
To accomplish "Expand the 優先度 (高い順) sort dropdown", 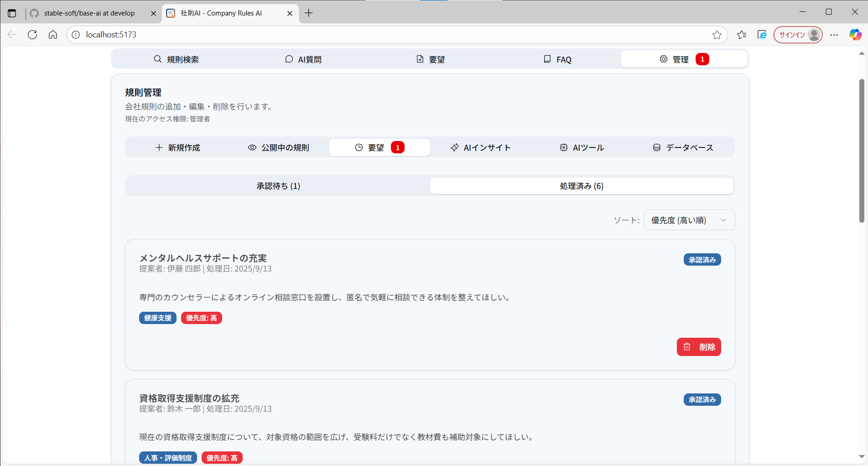I will click(x=689, y=220).
